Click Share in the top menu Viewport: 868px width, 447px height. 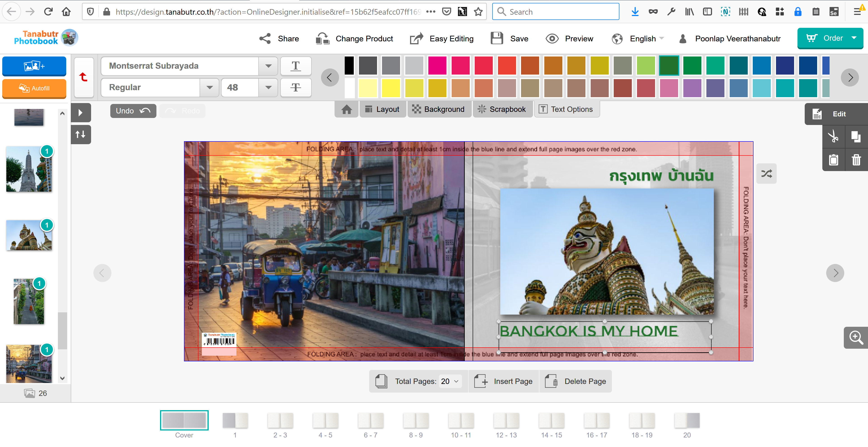(279, 39)
